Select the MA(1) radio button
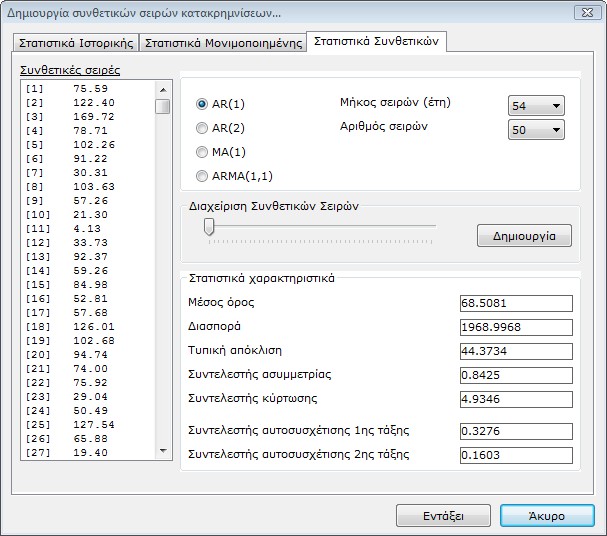The height and width of the screenshot is (536, 607). pos(202,152)
